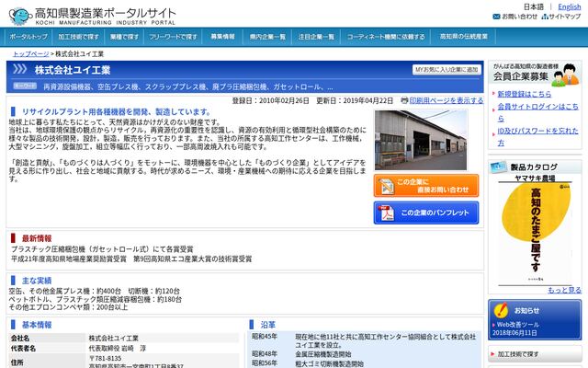
Task: Click the 製品カタログ header icon
Action: (x=498, y=167)
